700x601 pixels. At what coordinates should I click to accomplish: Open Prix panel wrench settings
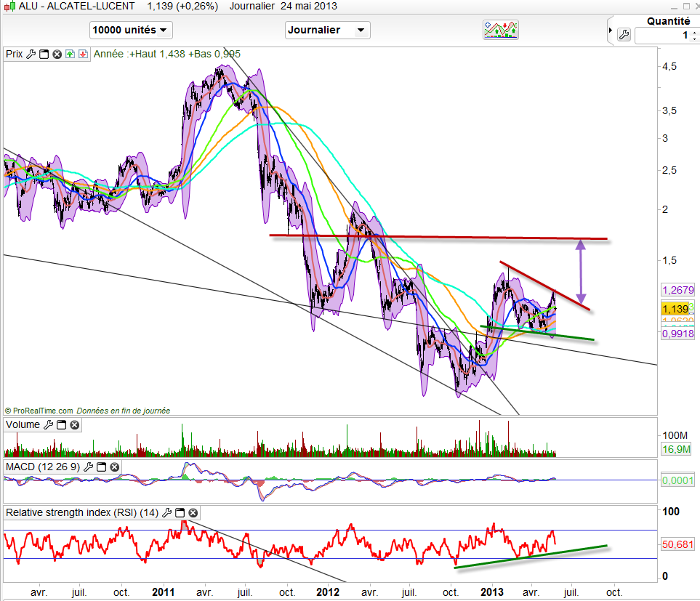point(31,54)
